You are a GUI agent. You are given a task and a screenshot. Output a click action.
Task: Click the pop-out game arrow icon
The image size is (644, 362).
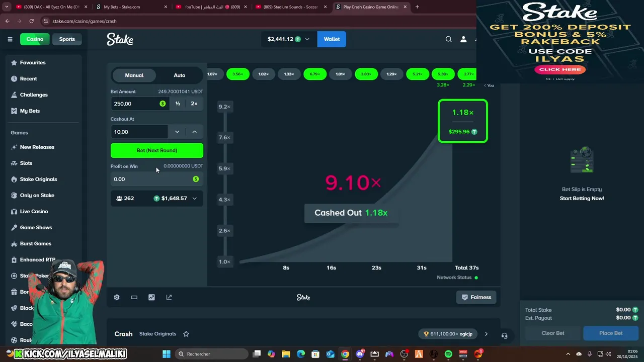point(169,297)
